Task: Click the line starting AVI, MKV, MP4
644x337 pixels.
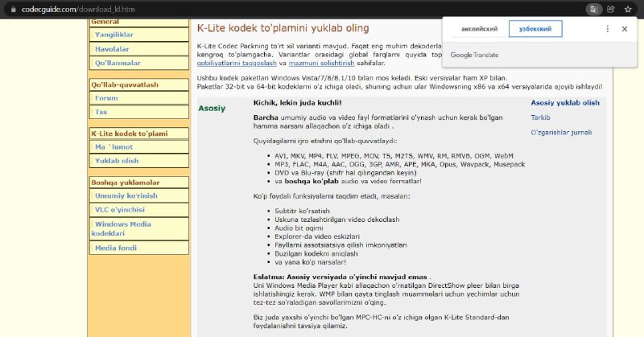Action: (x=394, y=156)
